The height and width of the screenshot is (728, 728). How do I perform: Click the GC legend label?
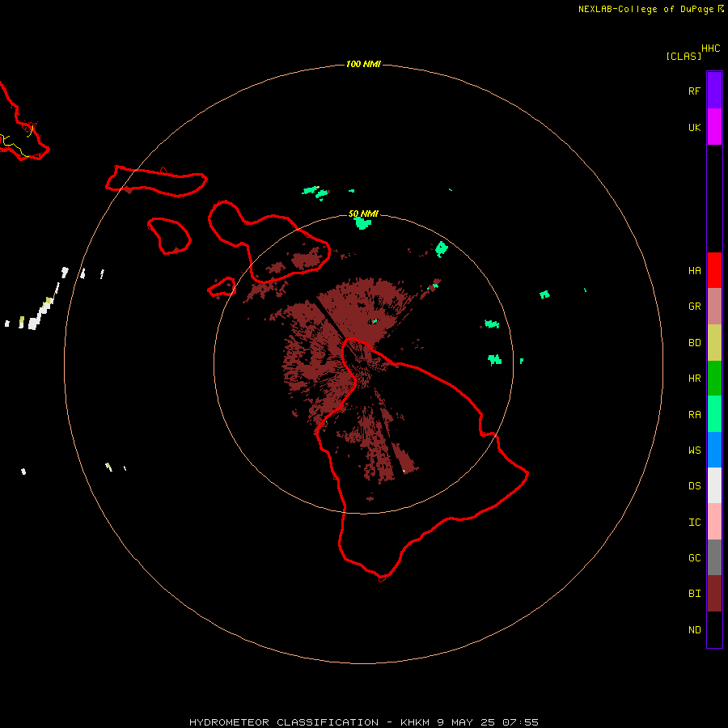[694, 558]
